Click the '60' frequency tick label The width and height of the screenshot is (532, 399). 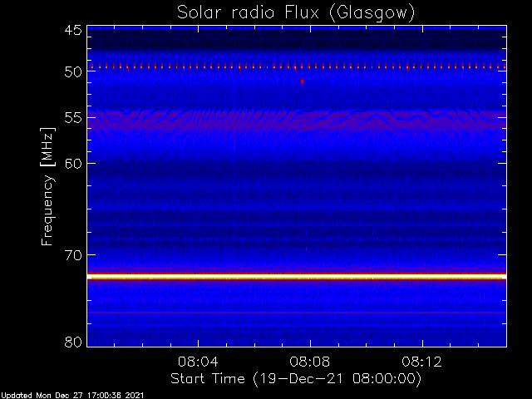coord(73,164)
